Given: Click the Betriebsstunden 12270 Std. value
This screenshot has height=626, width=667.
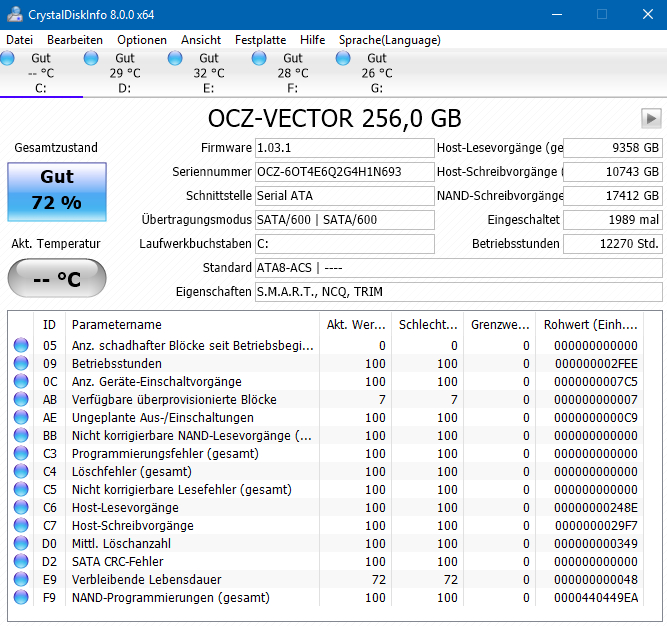Looking at the screenshot, I should (613, 244).
